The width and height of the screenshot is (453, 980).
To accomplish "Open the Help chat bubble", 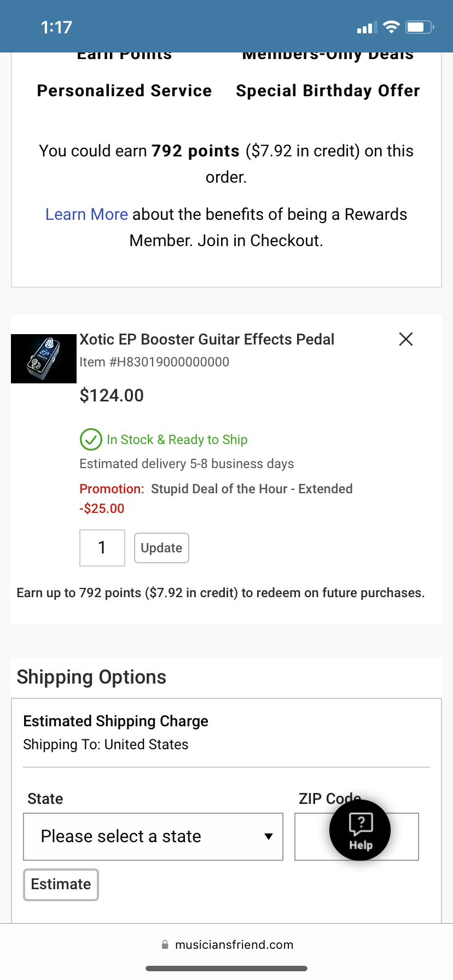I will coord(360,830).
